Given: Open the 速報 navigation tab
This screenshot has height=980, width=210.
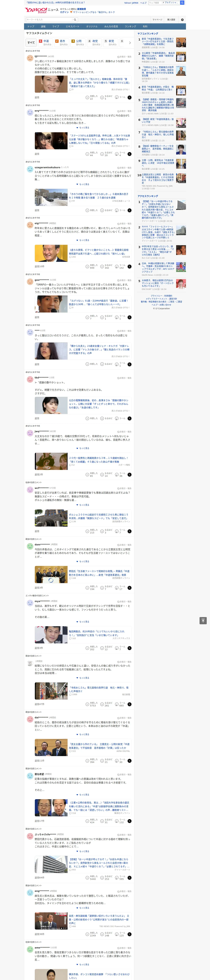Looking at the screenshot, I should (x=43, y=27).
